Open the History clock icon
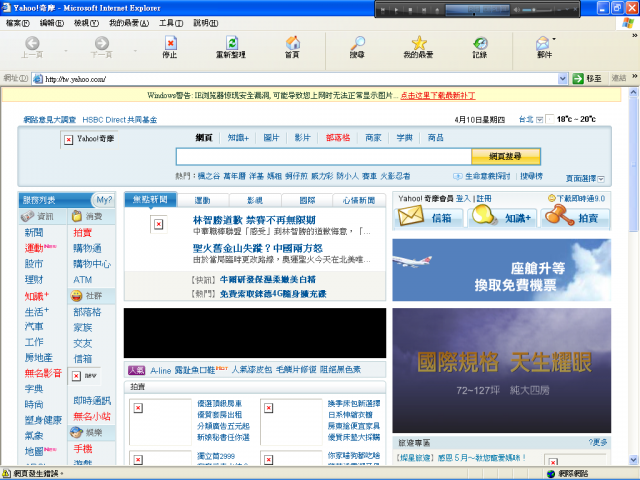The image size is (640, 480). pyautogui.click(x=480, y=43)
